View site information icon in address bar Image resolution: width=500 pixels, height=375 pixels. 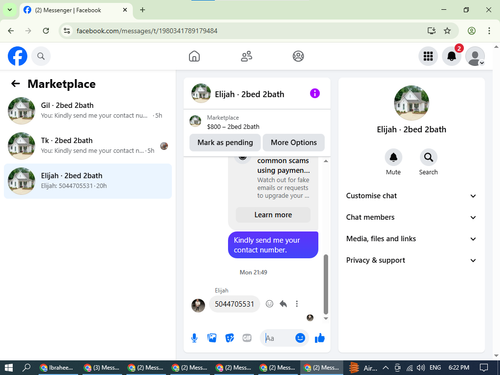point(67,31)
